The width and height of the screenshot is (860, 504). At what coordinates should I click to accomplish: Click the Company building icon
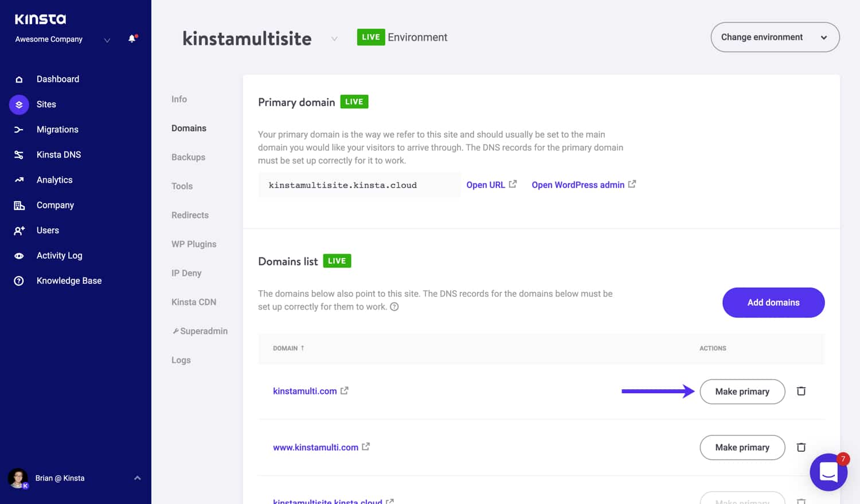[19, 205]
